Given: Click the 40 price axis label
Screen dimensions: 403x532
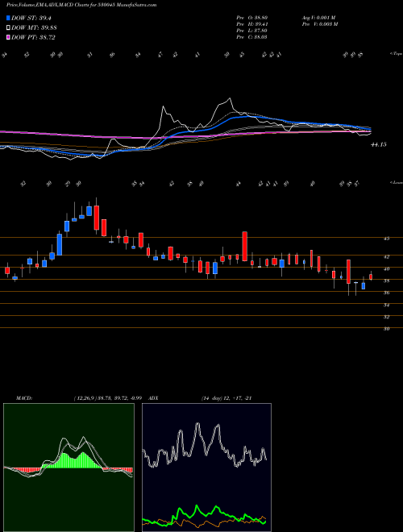Looking at the screenshot, I should (x=386, y=268).
